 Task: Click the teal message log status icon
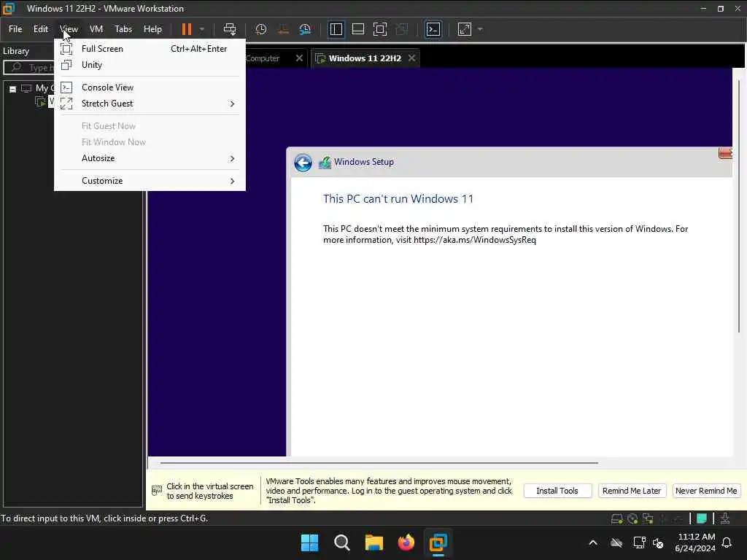click(x=701, y=518)
